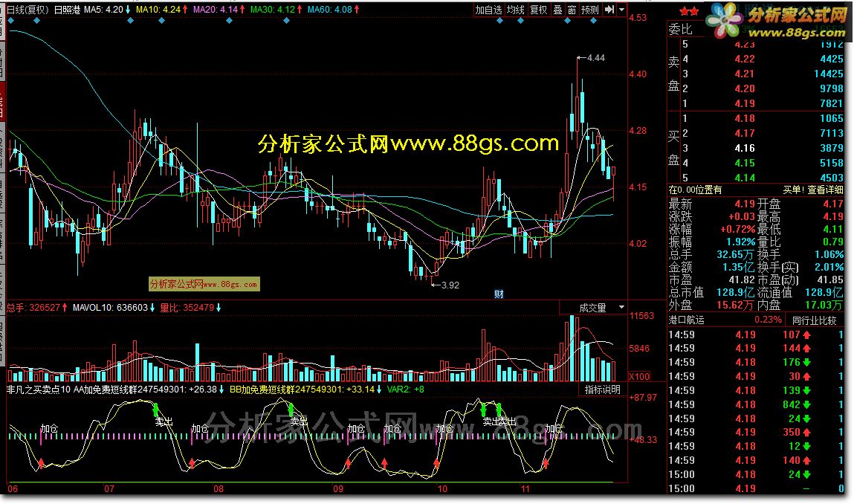
Task: Click 最新 price value 4.19
Action: (x=745, y=204)
